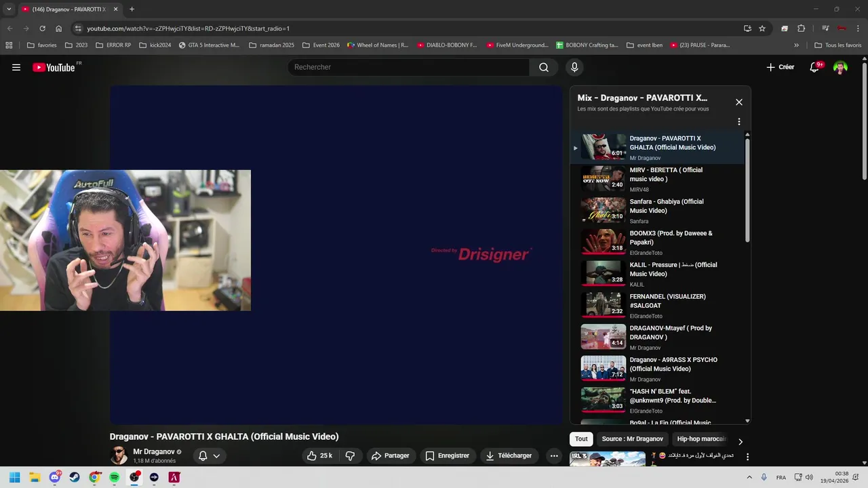
Task: Open more actions ellipsis below video
Action: pyautogui.click(x=554, y=455)
